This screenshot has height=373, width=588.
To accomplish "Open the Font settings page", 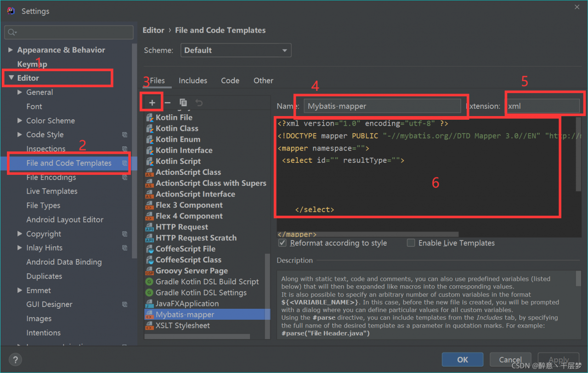I will 34,106.
